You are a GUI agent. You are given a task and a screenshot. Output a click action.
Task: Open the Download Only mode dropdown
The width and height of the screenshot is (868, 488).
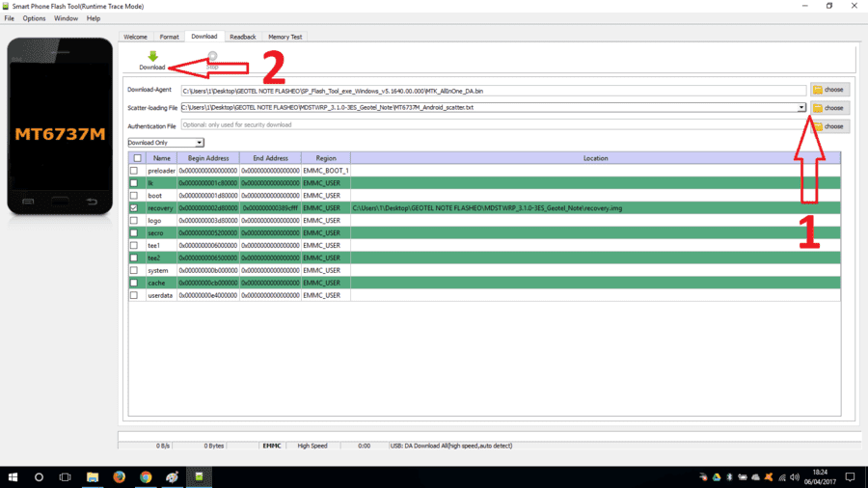pyautogui.click(x=166, y=143)
